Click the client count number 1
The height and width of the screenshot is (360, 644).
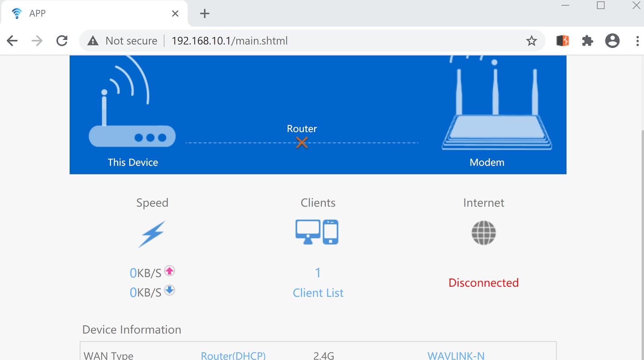[x=318, y=273]
